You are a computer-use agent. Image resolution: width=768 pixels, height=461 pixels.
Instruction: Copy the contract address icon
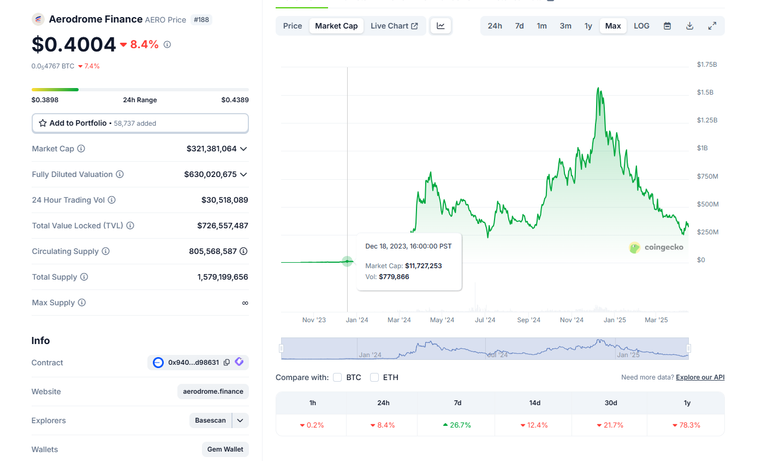pyautogui.click(x=226, y=363)
